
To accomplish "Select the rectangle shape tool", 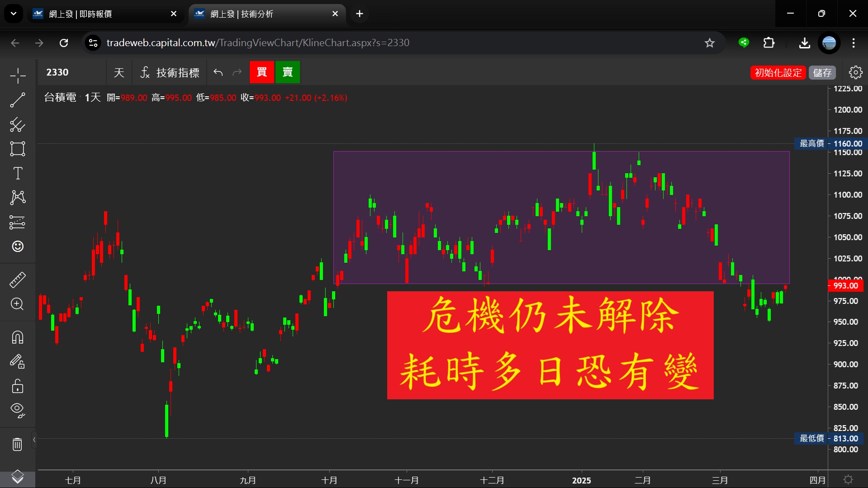I will tap(18, 149).
